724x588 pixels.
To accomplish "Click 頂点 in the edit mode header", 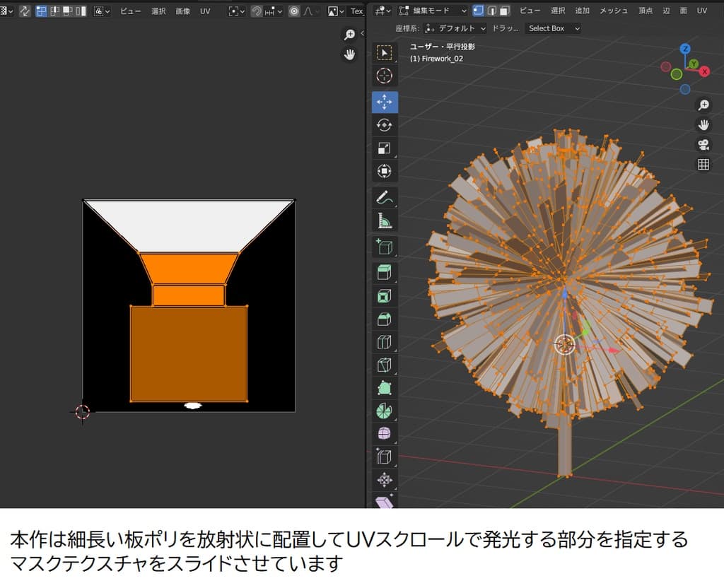I will (645, 10).
